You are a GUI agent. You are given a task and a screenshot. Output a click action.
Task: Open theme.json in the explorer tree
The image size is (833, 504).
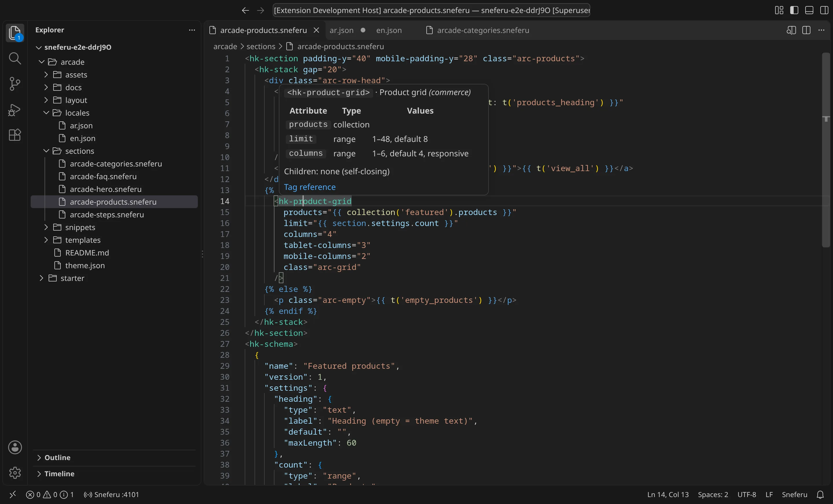[114, 266]
